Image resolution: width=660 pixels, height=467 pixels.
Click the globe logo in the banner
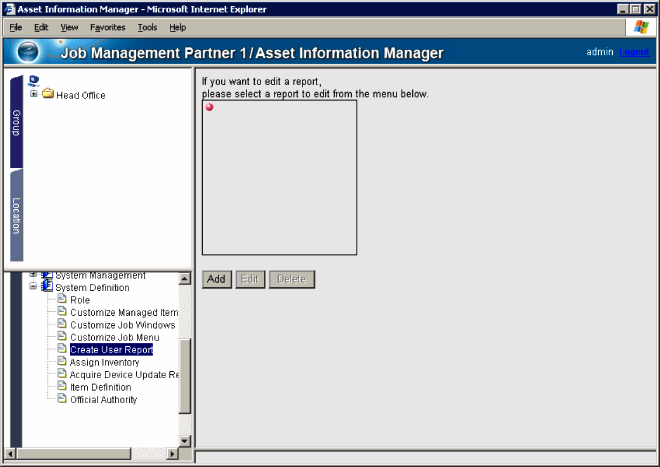(28, 52)
